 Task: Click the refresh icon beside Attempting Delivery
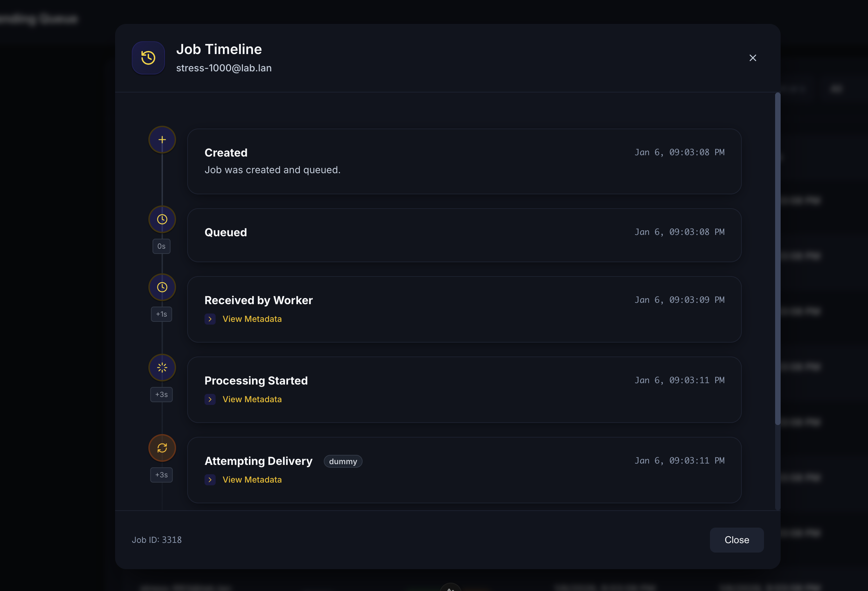pyautogui.click(x=162, y=448)
